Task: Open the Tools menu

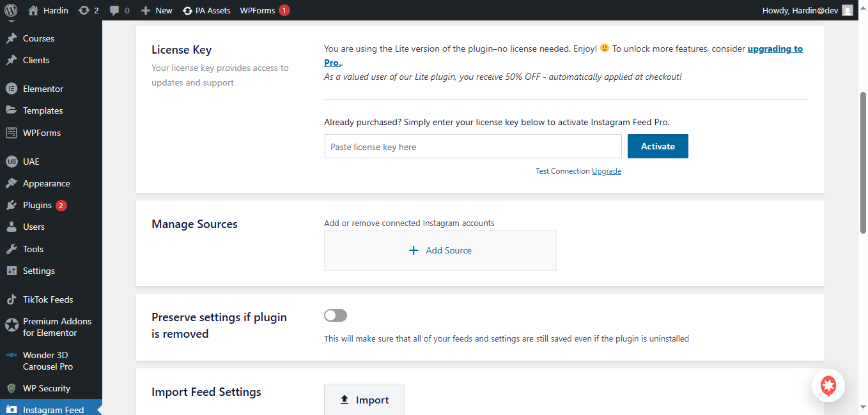Action: pyautogui.click(x=51, y=249)
